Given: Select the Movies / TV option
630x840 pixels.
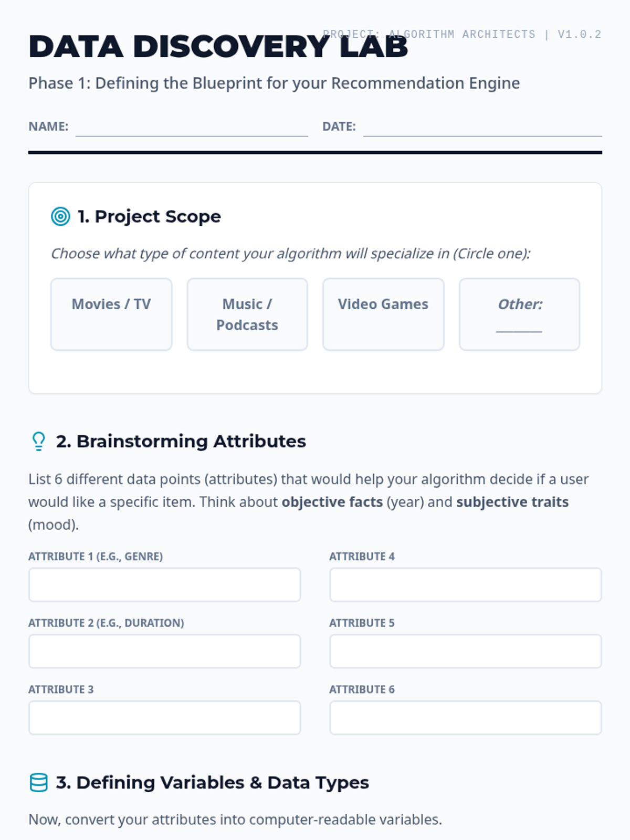Looking at the screenshot, I should click(111, 314).
